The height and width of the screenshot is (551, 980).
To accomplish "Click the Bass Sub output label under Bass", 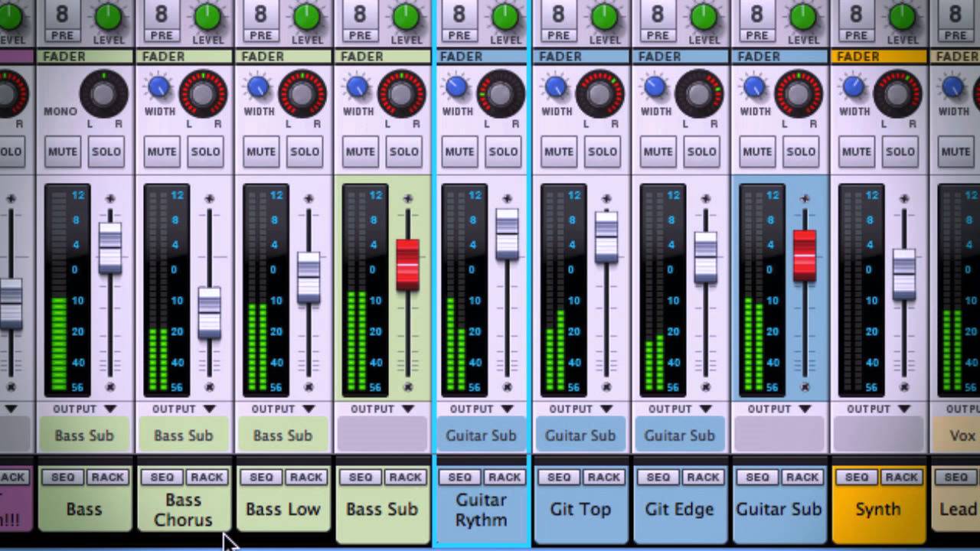I will pos(84,435).
